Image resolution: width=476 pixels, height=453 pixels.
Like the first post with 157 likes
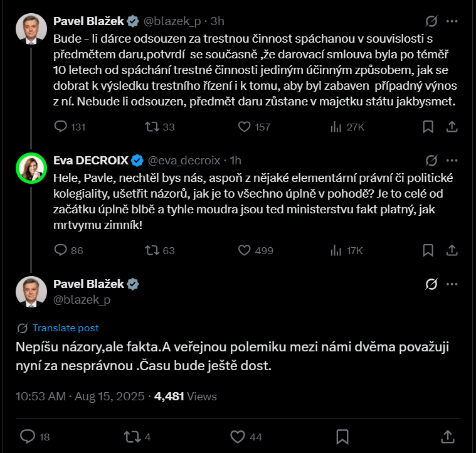(245, 127)
